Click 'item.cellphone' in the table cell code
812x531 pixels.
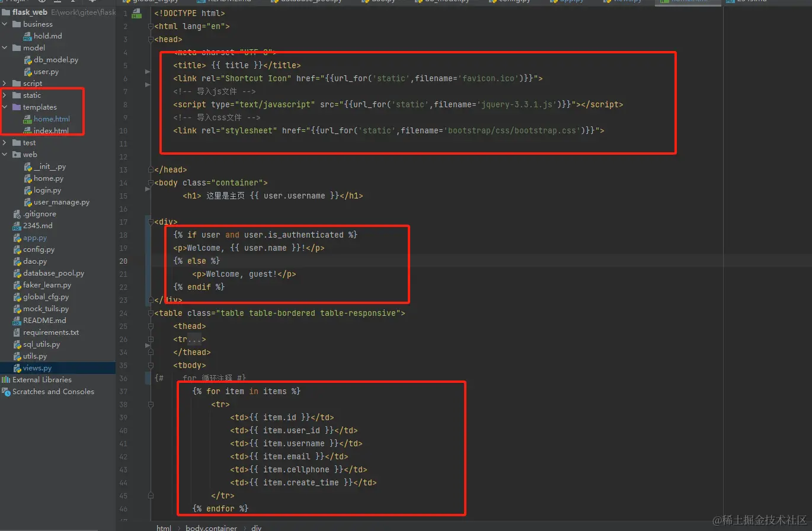point(296,469)
